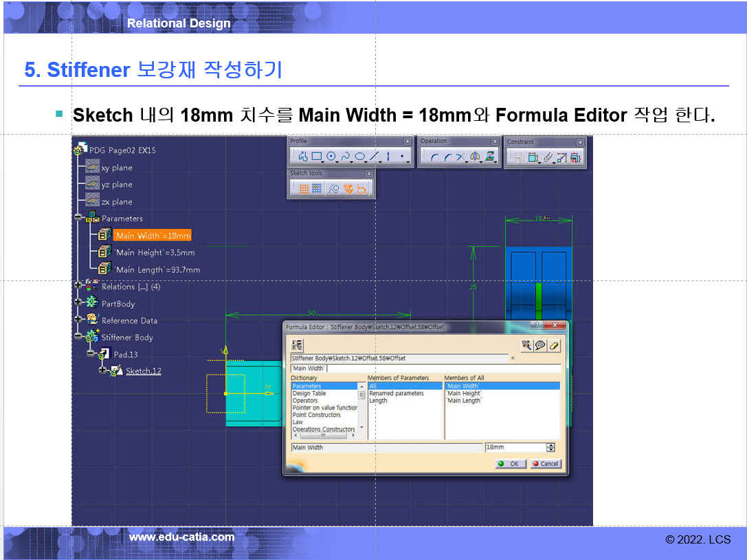Toggle Snap to Point in Sketch tools

317,188
